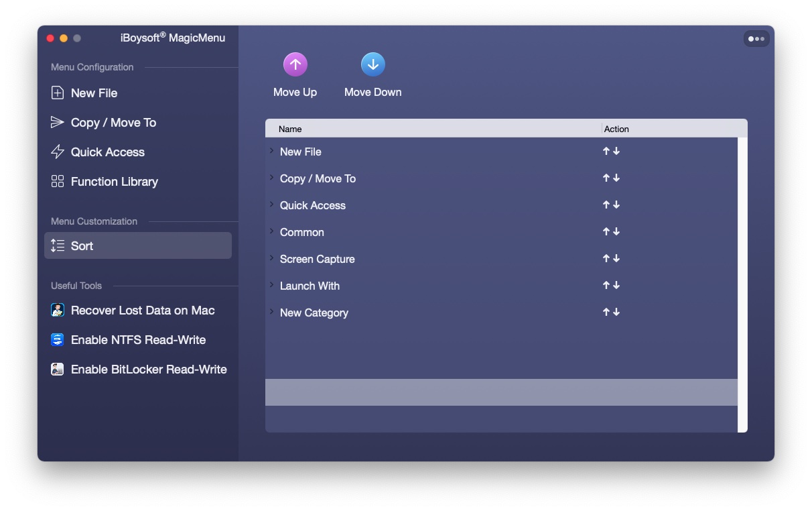Click the Function Library grid icon

[58, 181]
